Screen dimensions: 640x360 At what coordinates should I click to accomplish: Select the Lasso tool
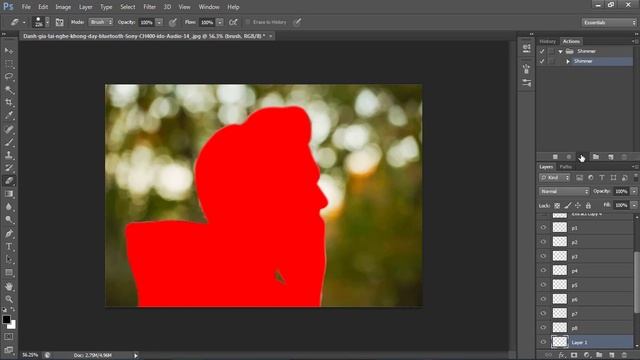pos(9,77)
